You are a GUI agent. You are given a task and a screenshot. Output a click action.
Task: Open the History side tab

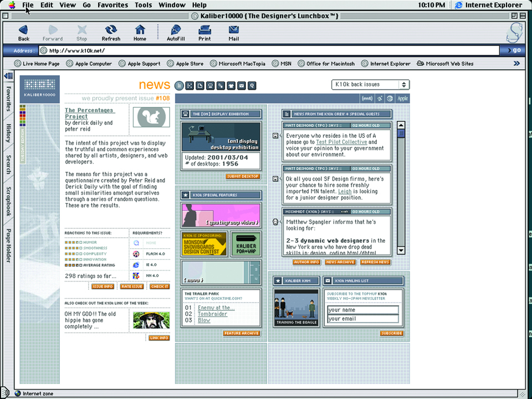pyautogui.click(x=8, y=133)
